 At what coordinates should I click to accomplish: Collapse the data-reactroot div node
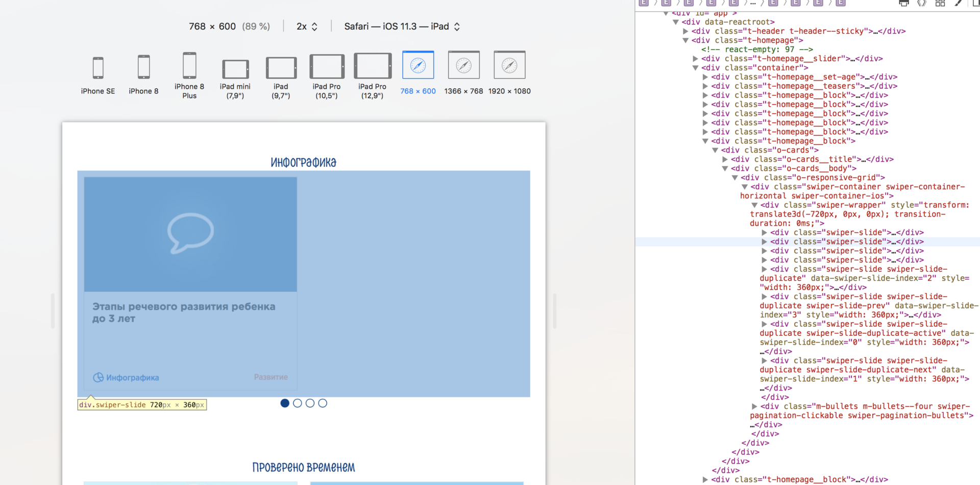676,22
